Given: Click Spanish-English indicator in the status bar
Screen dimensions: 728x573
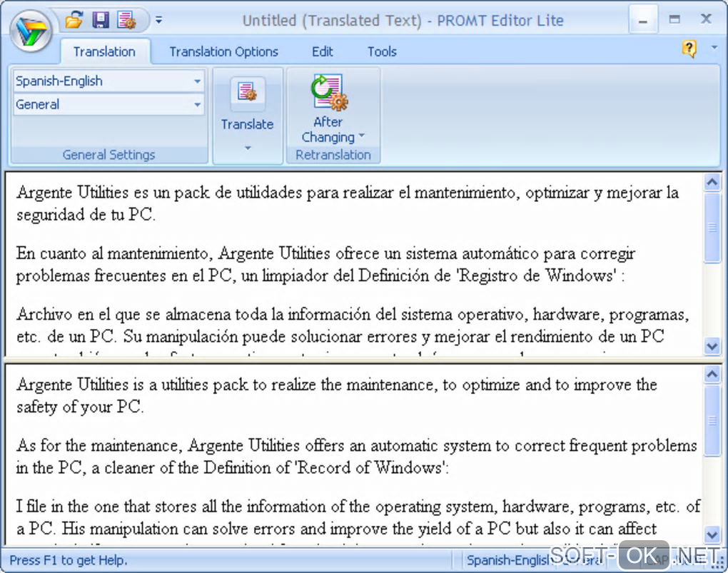Looking at the screenshot, I should 510,560.
